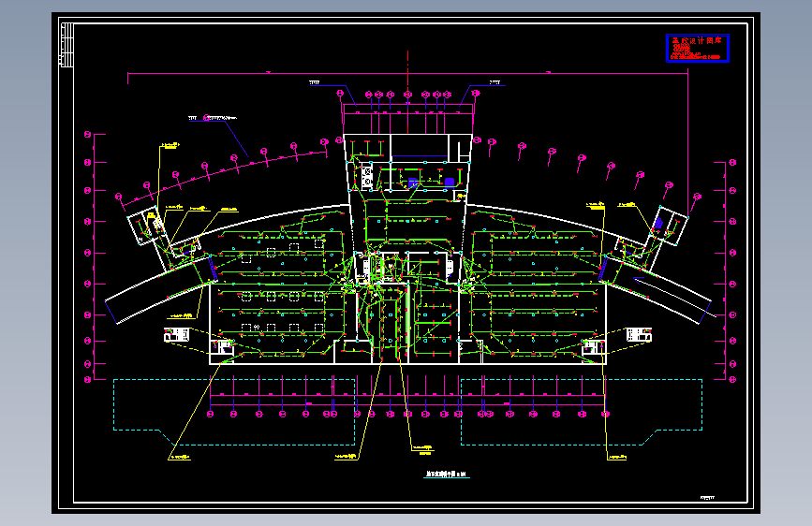Screen dimensions: 812x526
Task: Click the revision table strip in top-left corner
Action: 66,45
